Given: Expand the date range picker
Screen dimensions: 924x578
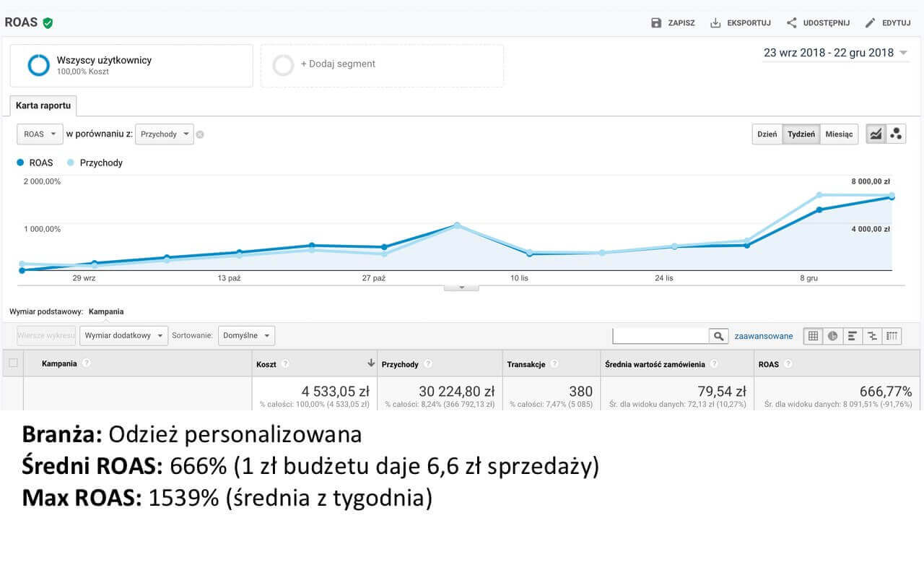Looking at the screenshot, I should 835,53.
